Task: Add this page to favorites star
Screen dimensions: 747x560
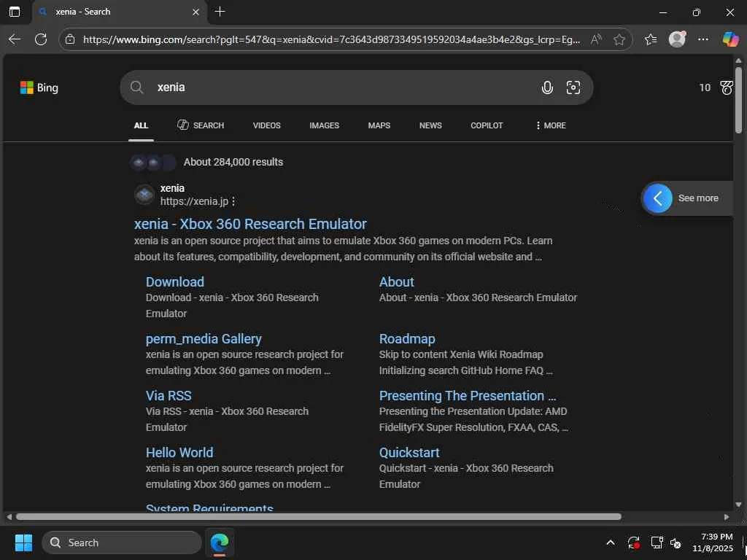Action: [x=619, y=39]
